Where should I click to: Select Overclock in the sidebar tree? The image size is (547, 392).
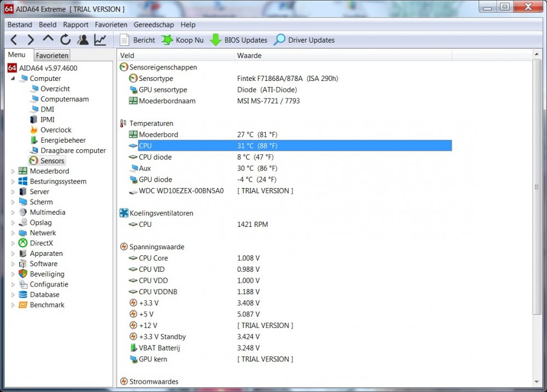click(x=56, y=130)
